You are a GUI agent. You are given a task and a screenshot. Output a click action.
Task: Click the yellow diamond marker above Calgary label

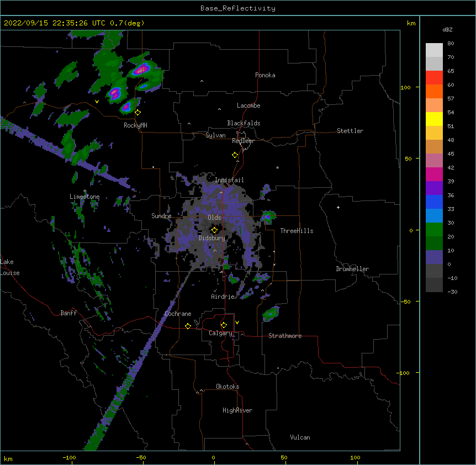click(x=224, y=325)
